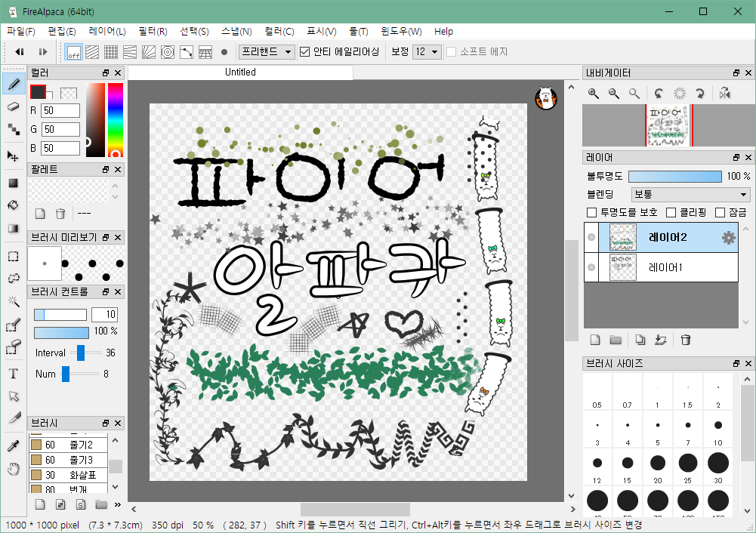Flip the canvas view in Navigator

[x=725, y=94]
